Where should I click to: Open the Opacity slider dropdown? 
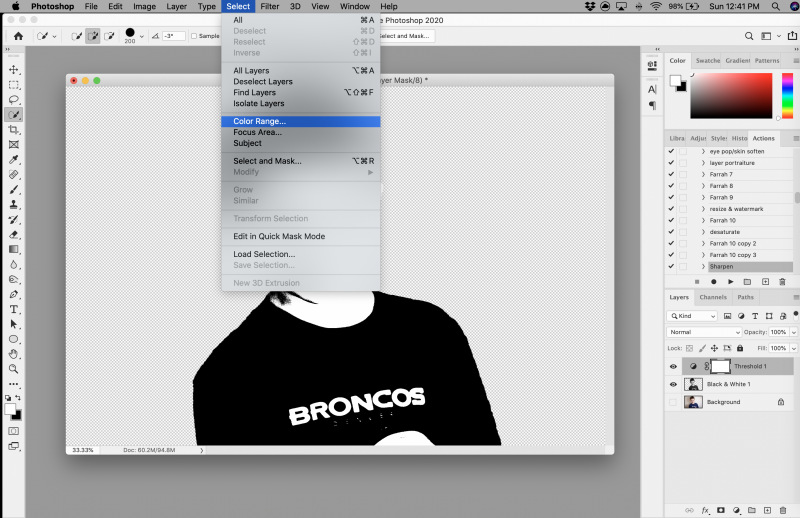(x=794, y=332)
